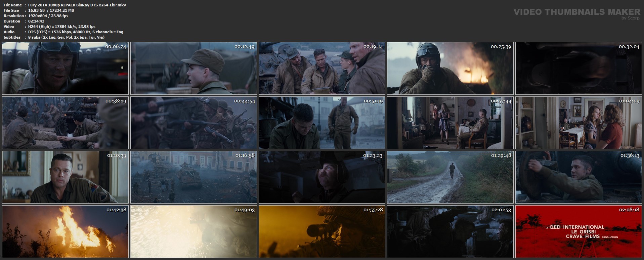This screenshot has height=260, width=644.
Task: Select the bright white frame at 01:49:03
Action: (x=194, y=231)
